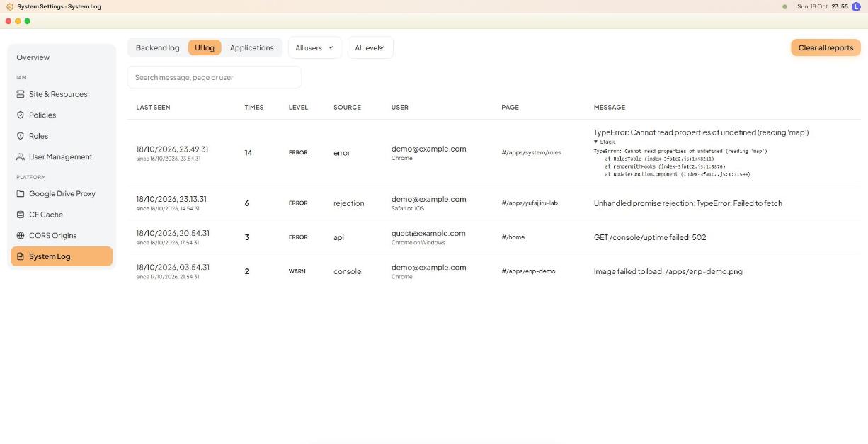
Task: Click the MESSAGE column header
Action: click(609, 108)
